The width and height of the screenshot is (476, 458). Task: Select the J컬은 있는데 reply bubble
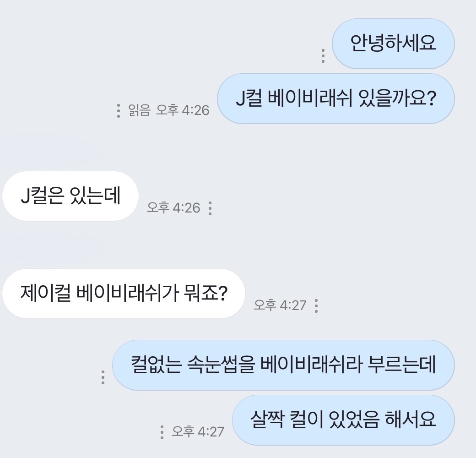pos(70,196)
